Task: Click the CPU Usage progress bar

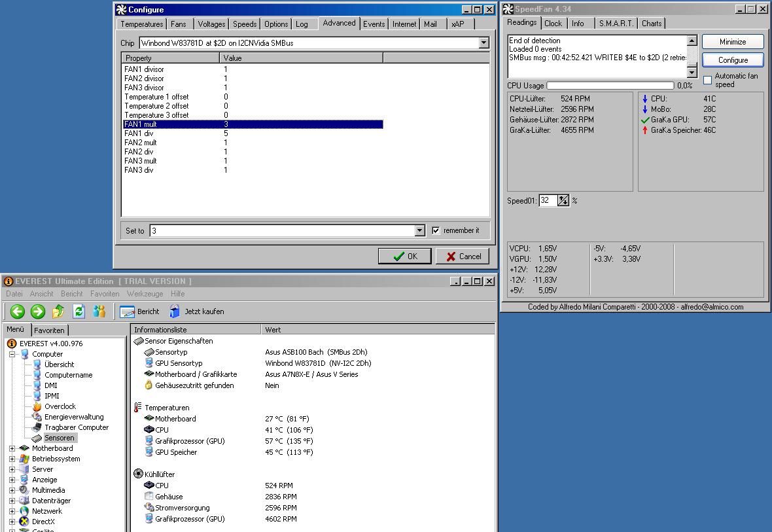Action: [x=610, y=86]
